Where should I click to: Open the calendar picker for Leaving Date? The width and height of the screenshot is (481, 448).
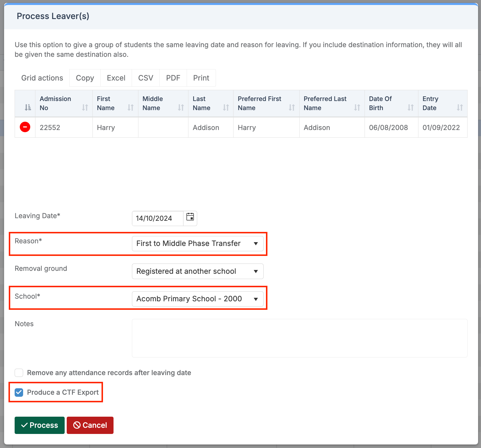coord(190,218)
